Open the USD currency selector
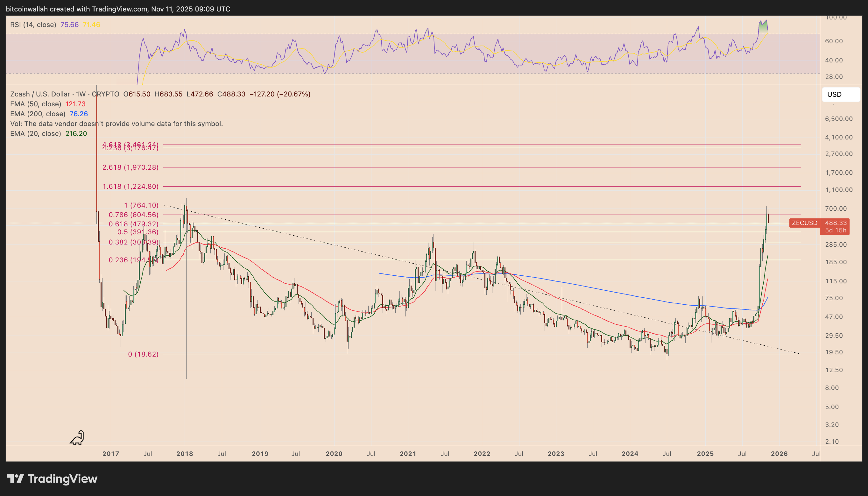The width and height of the screenshot is (868, 496). [841, 94]
